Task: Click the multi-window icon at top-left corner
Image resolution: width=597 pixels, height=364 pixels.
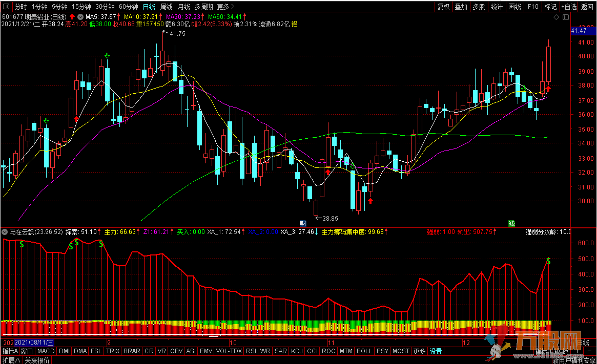Action: (6, 7)
